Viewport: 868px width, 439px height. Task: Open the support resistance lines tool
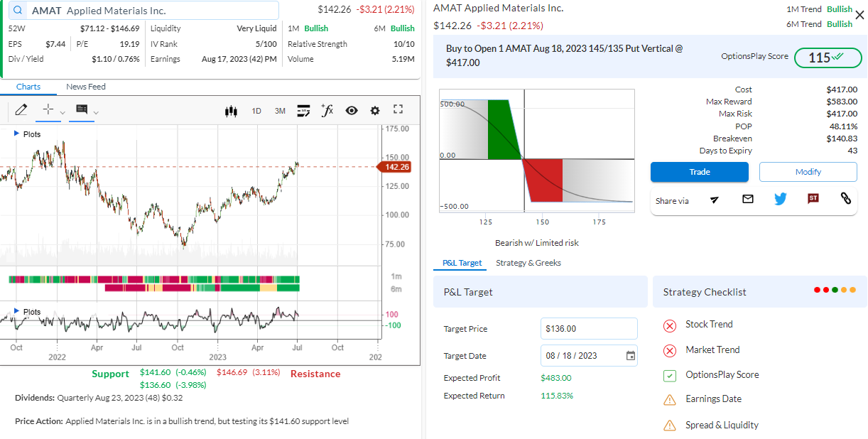[303, 111]
